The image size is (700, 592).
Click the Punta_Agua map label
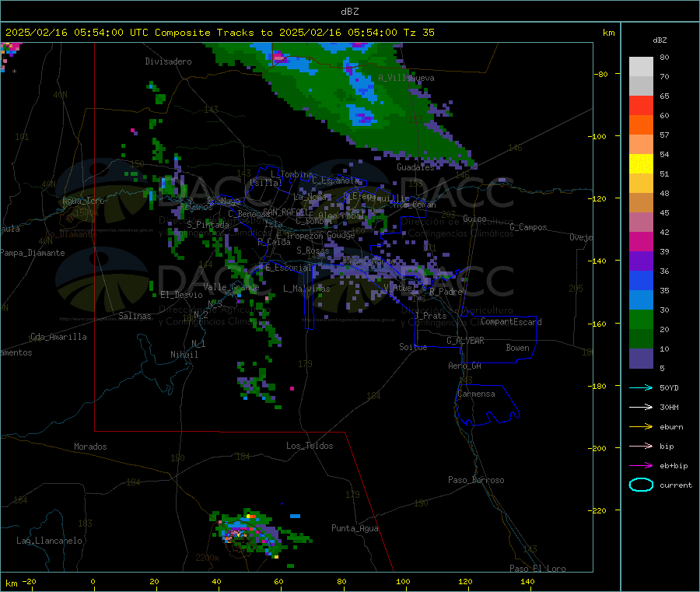tap(355, 529)
